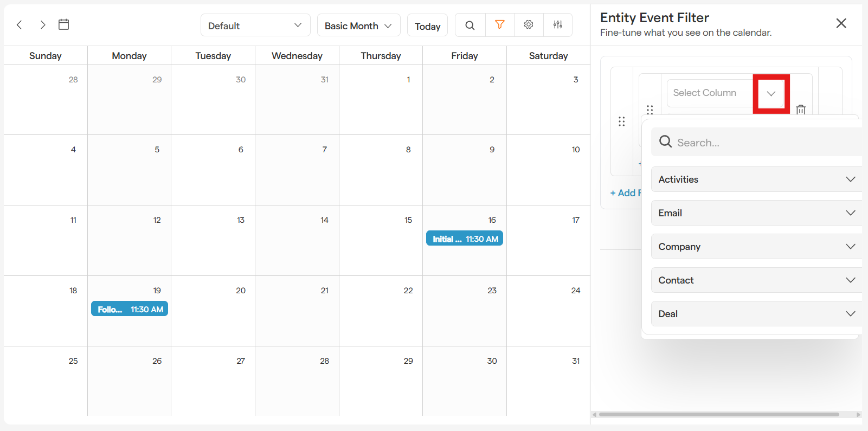Open the Select Column dropdown

[771, 93]
